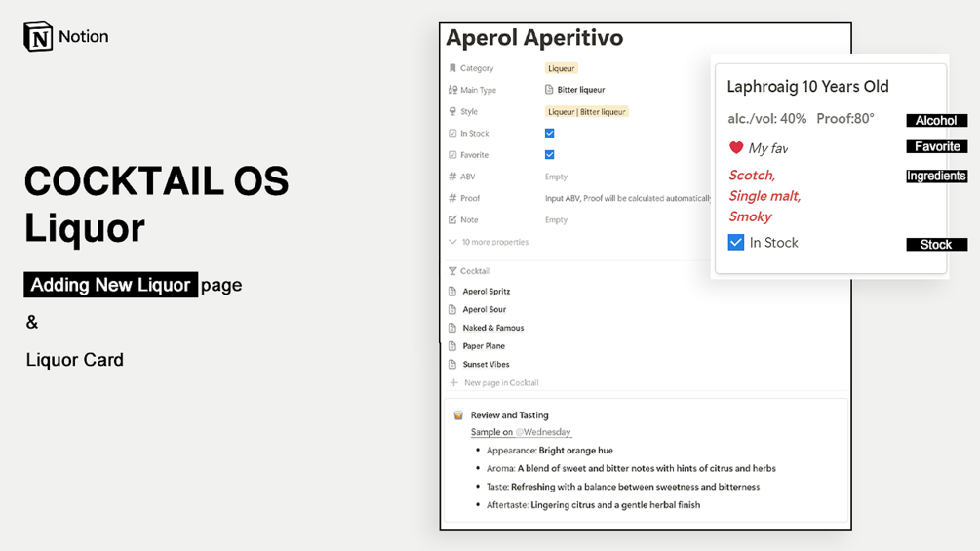The height and width of the screenshot is (551, 980).
Task: Expand the 10 more properties section
Action: [489, 242]
